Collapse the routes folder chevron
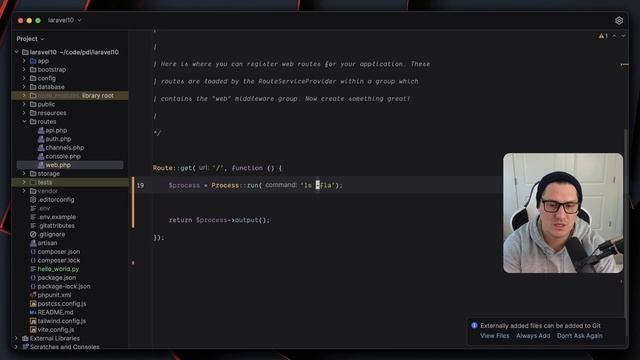 pos(24,122)
